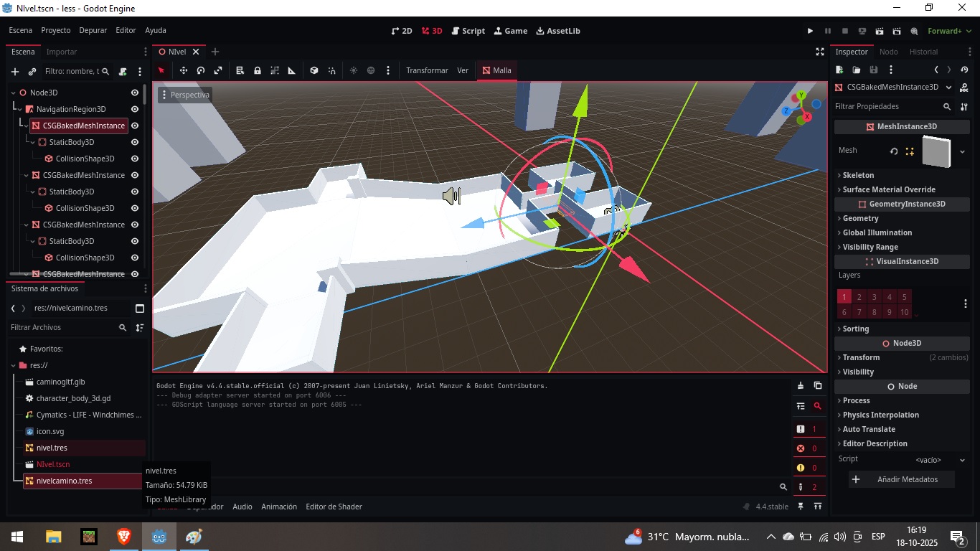Click the Perspectiva view menu button
980x551 pixels.
tap(185, 95)
